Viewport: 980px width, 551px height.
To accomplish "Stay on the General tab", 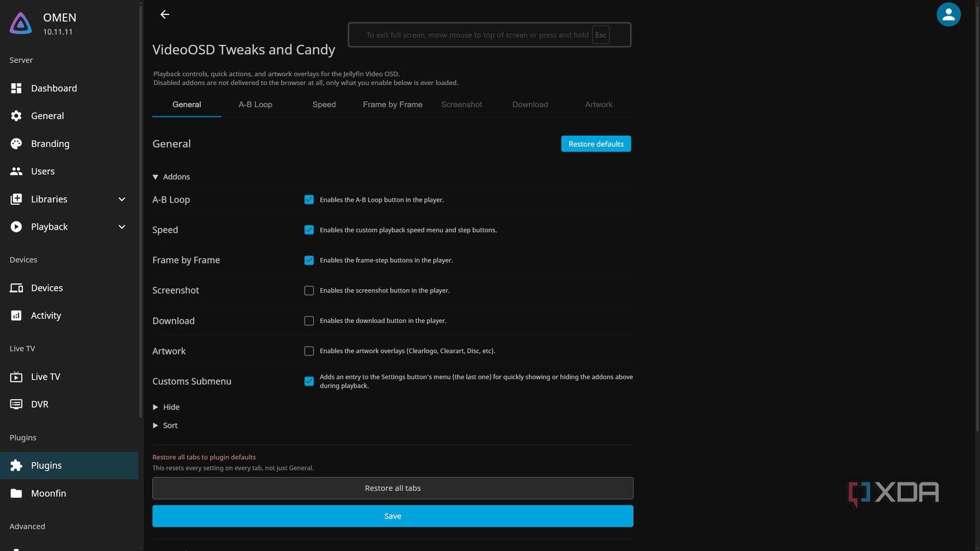I will (x=187, y=104).
